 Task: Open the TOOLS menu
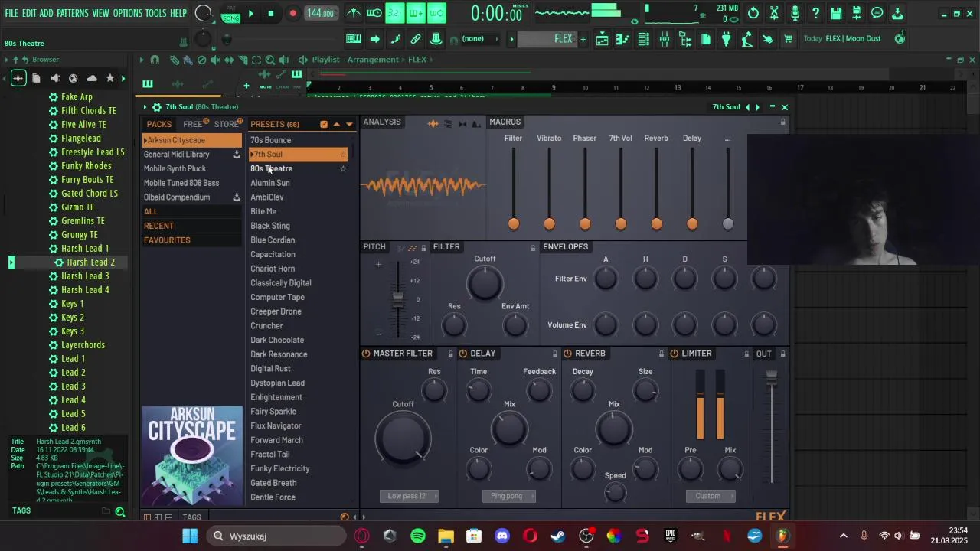click(x=155, y=13)
